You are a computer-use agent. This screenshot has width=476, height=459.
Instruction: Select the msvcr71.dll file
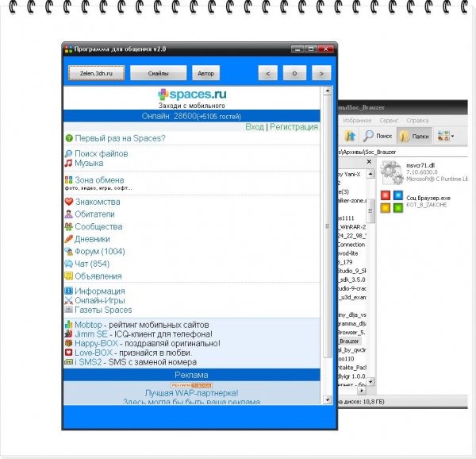point(425,172)
